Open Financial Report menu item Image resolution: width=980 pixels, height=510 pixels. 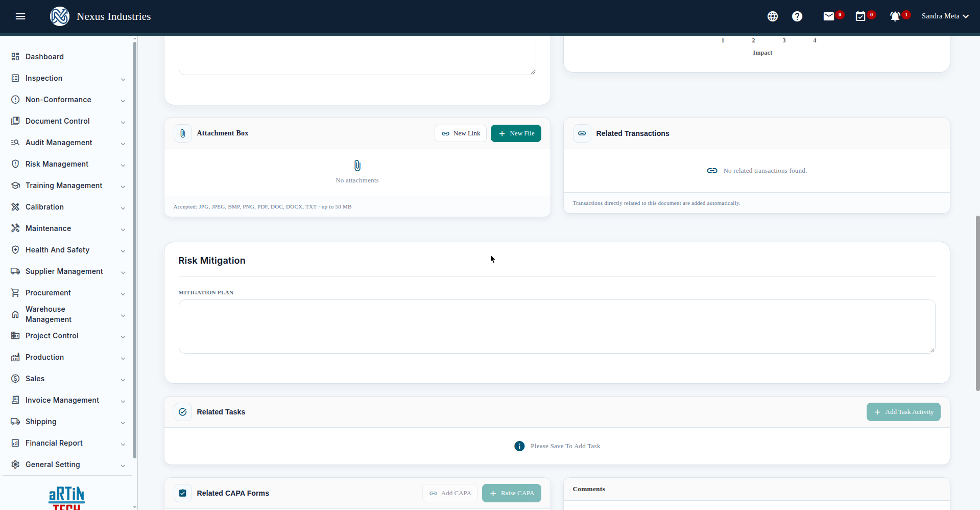click(68, 443)
